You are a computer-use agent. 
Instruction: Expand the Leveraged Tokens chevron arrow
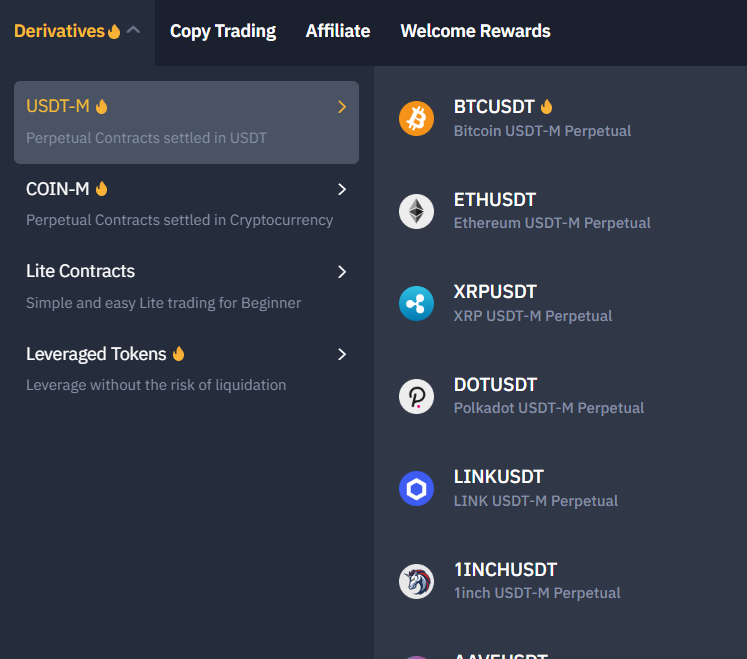(342, 354)
